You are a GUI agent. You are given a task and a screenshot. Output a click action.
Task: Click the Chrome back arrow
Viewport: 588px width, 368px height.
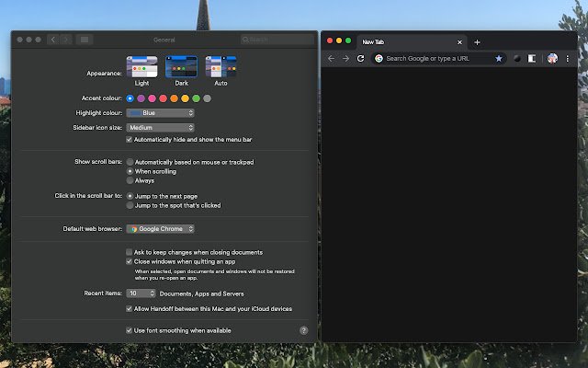tap(331, 59)
